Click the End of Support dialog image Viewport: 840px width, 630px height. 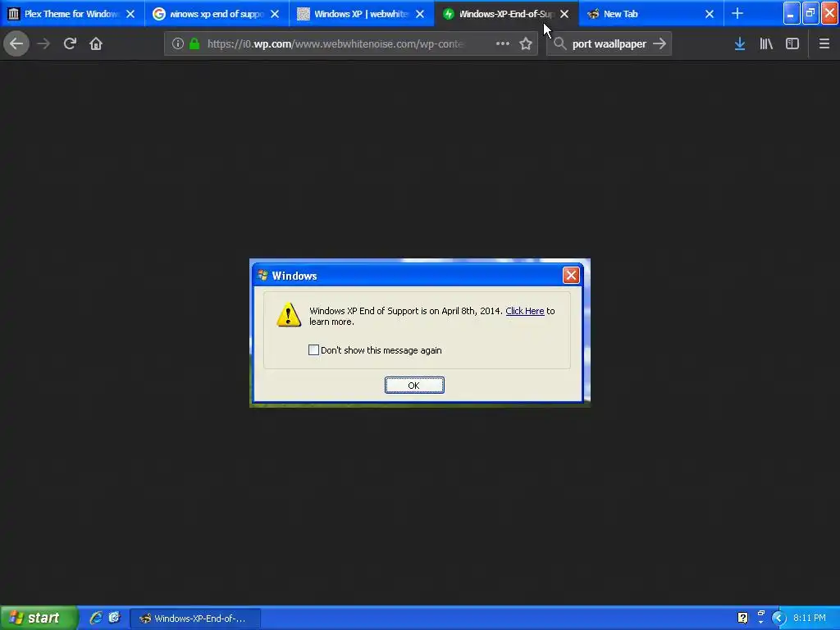(x=420, y=333)
